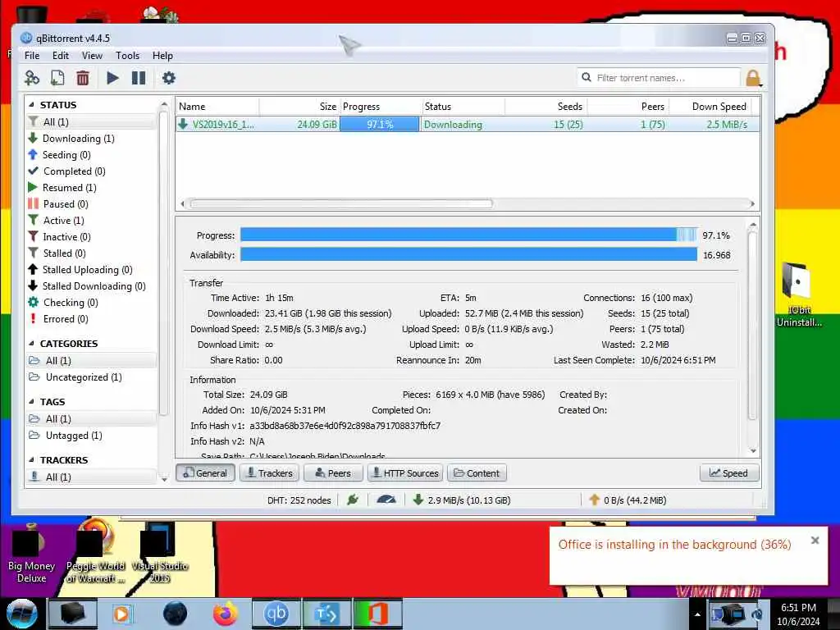Toggle the Speed graph button

point(729,473)
